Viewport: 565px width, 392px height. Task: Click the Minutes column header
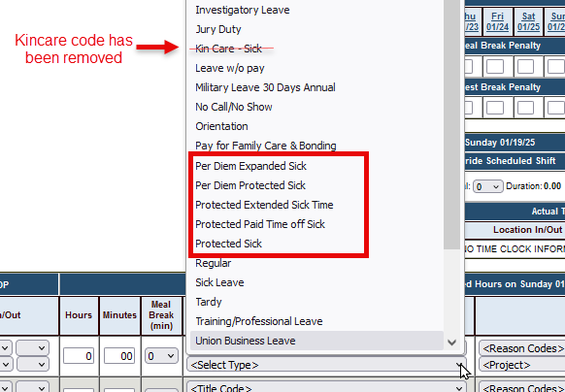coord(119,315)
